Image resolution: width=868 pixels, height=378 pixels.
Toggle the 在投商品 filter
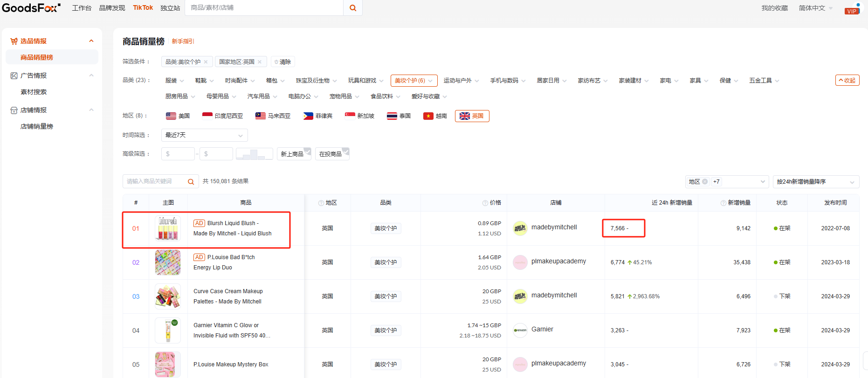click(332, 154)
